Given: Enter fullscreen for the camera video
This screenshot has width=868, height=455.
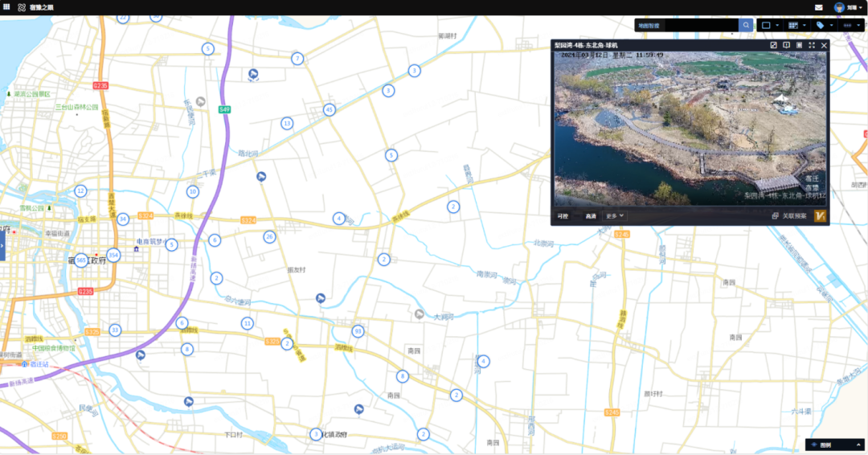Looking at the screenshot, I should 812,46.
